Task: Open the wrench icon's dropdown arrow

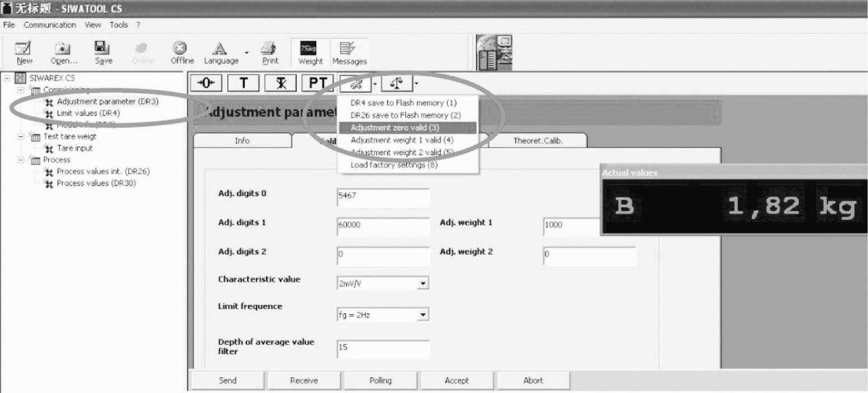Action: [x=375, y=84]
